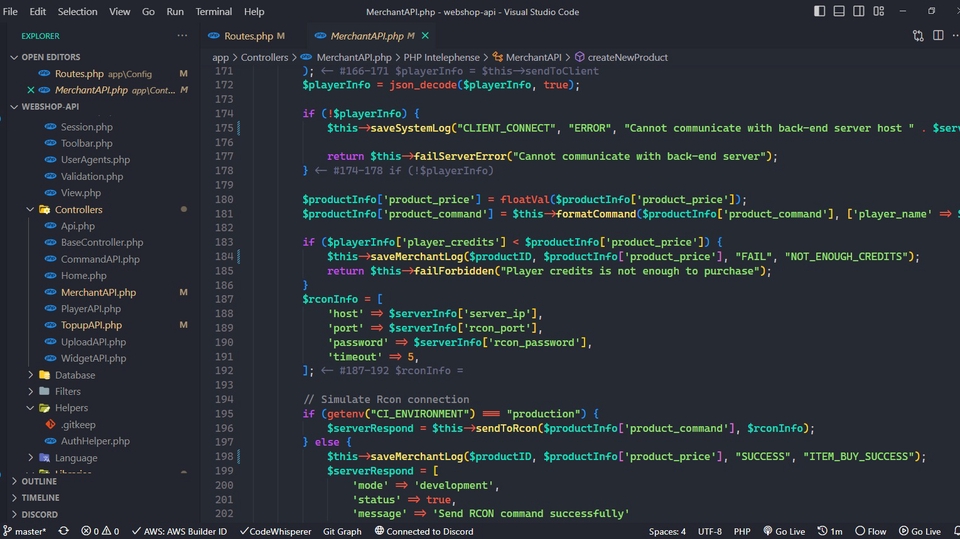
Task: Select language mode PHP in status bar
Action: 742,532
